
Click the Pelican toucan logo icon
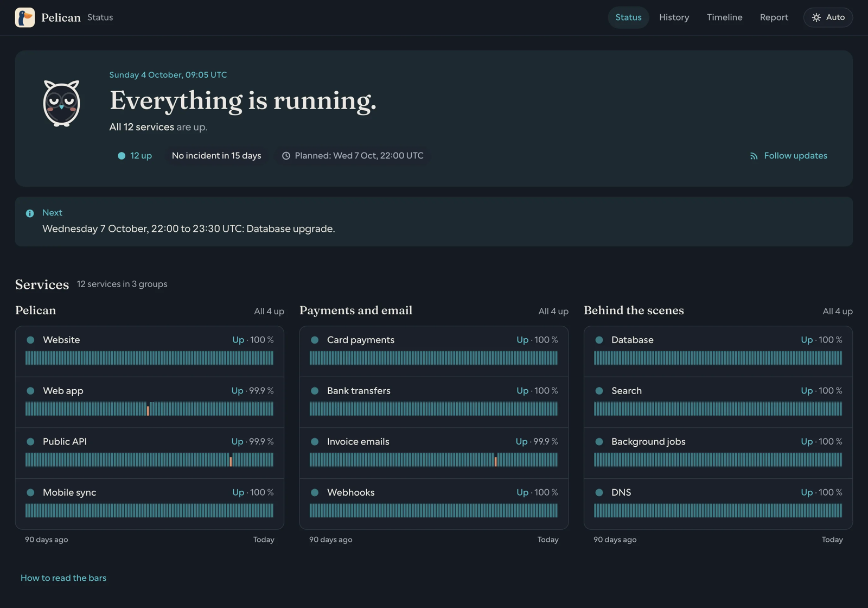click(x=24, y=17)
